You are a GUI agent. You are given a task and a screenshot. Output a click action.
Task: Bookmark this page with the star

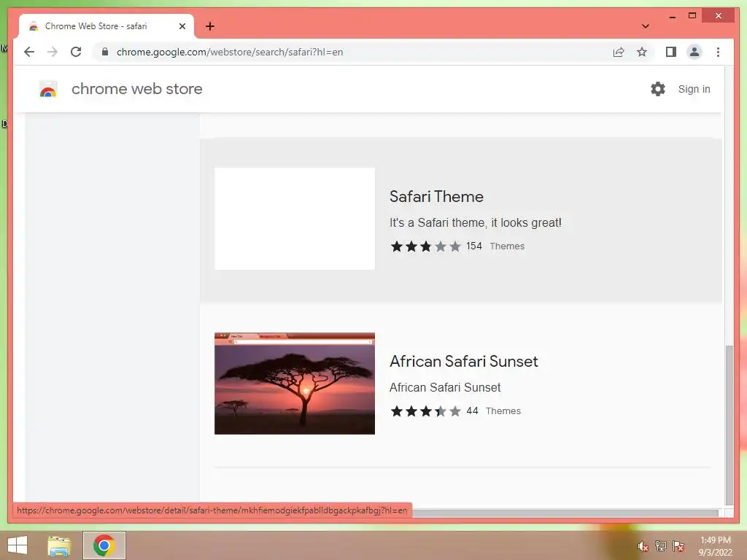[x=642, y=52]
